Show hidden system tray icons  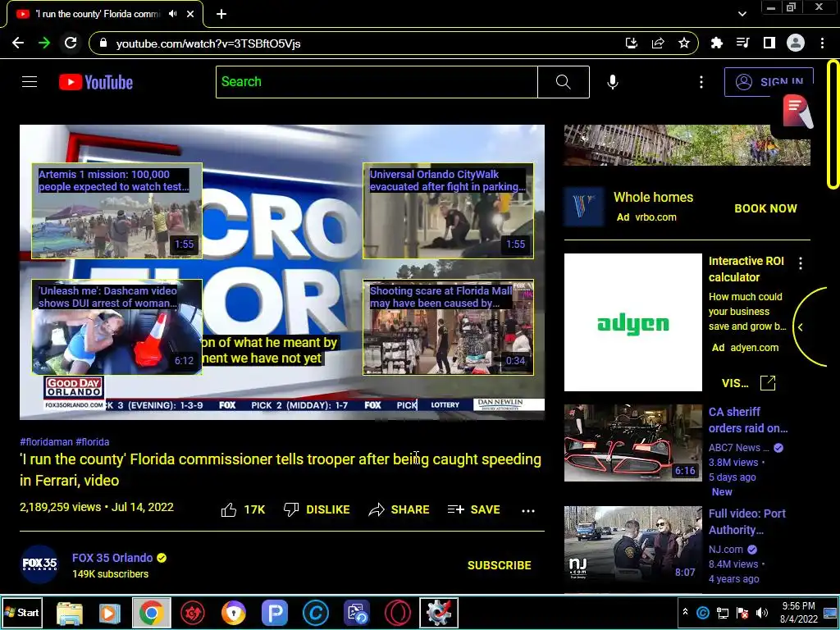(685, 612)
